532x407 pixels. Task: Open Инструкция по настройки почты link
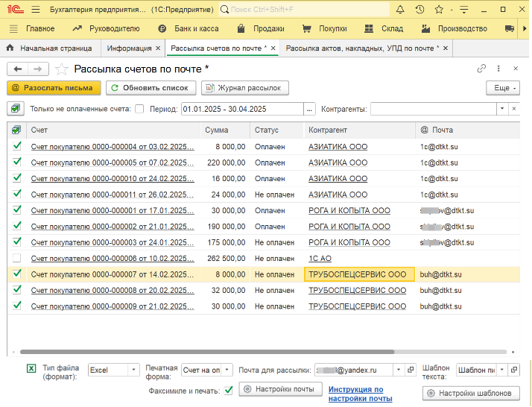361,394
